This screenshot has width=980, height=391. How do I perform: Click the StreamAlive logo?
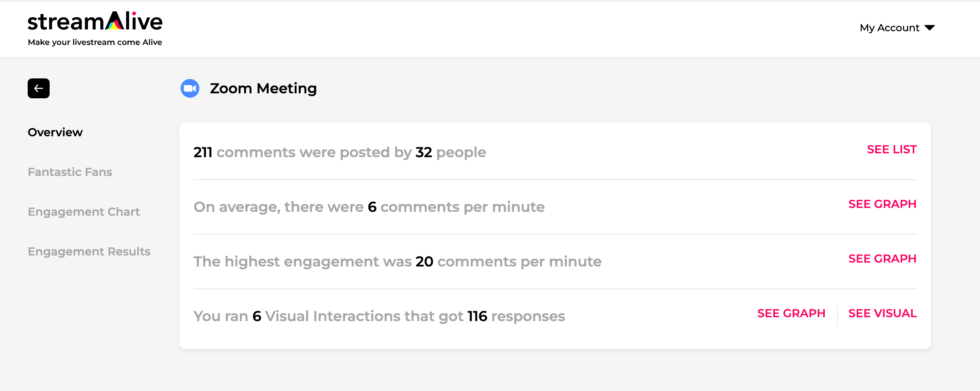[x=95, y=21]
